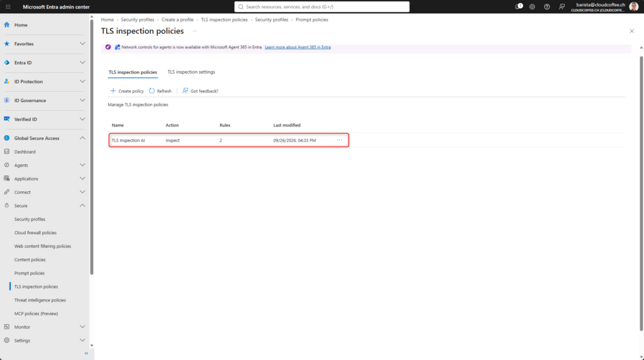644x360 pixels.
Task: Open portal settings gear icon
Action: 532,6
